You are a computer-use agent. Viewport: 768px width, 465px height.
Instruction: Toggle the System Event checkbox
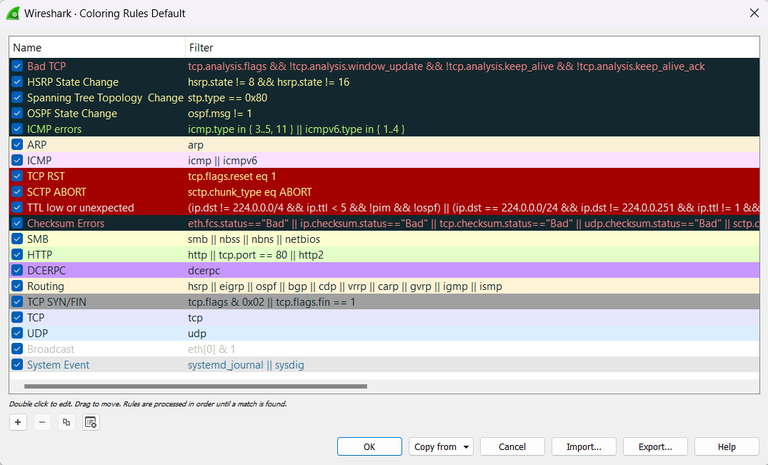coord(17,365)
